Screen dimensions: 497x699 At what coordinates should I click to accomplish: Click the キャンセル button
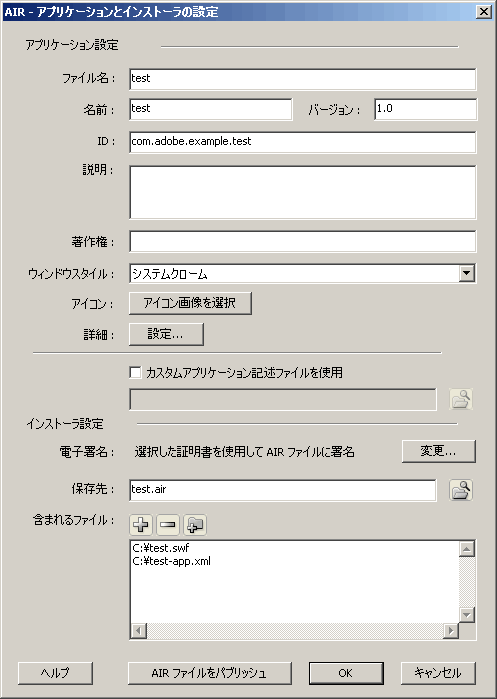pos(438,673)
